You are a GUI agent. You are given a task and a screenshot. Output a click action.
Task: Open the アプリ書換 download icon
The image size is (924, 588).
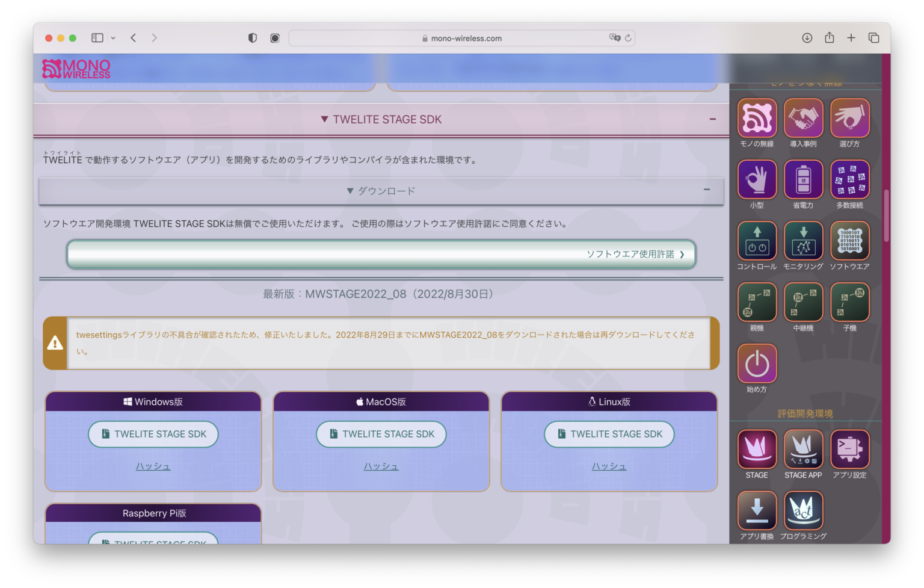coord(757,510)
